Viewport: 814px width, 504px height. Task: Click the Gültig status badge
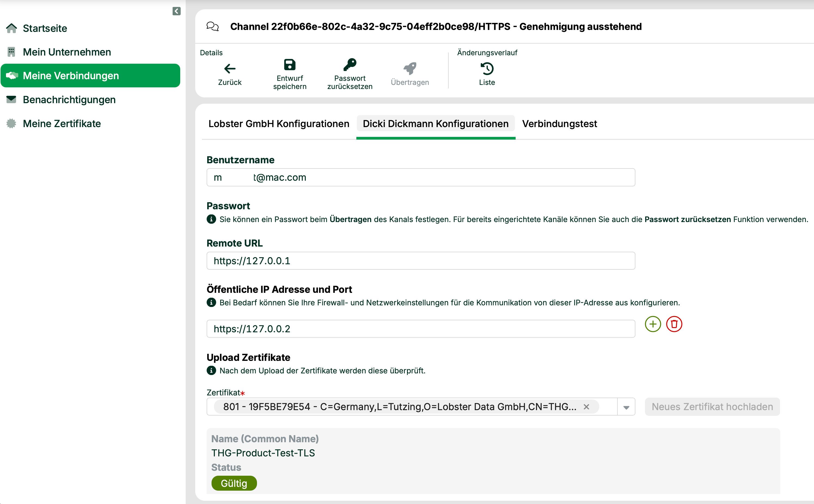pyautogui.click(x=234, y=483)
